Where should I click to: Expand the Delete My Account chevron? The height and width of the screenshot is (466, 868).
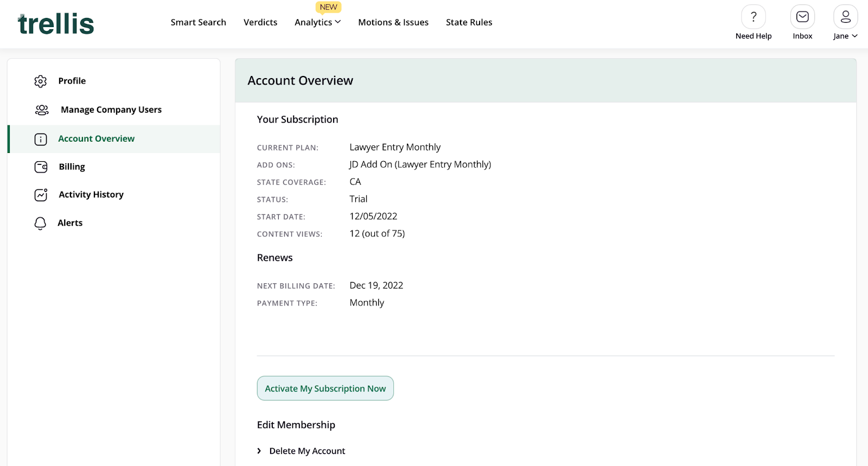pos(259,451)
